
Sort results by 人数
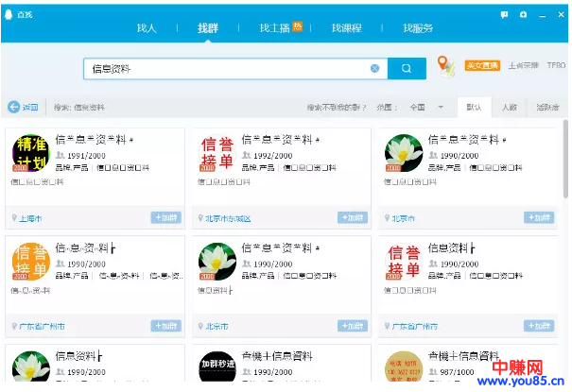pos(510,107)
